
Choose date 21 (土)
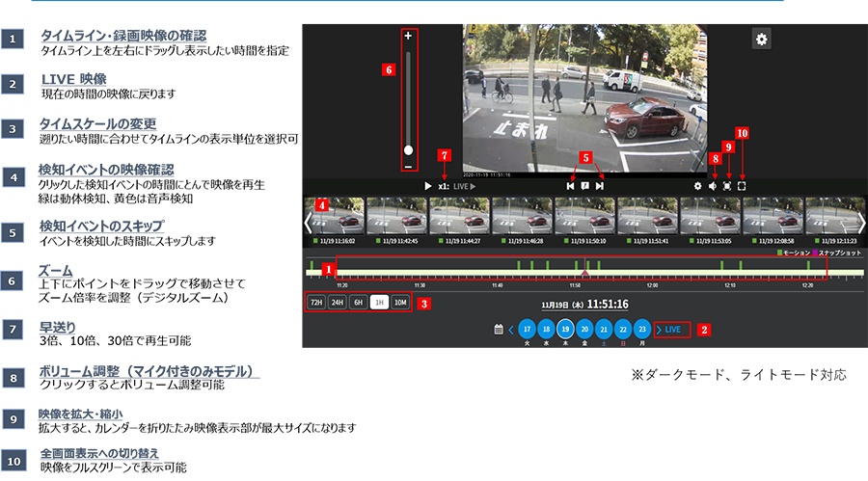pyautogui.click(x=604, y=329)
